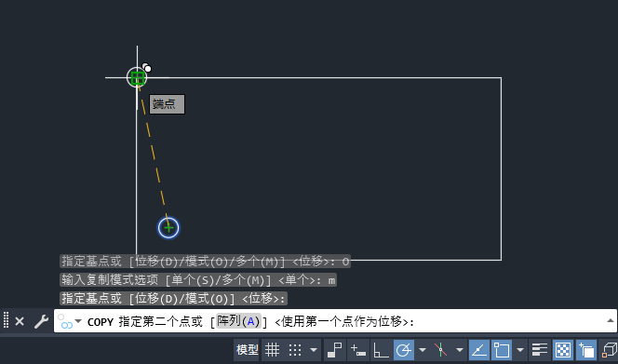Screen dimensions: 618x364
Task: Click in the COPY command input field
Action: [335, 321]
